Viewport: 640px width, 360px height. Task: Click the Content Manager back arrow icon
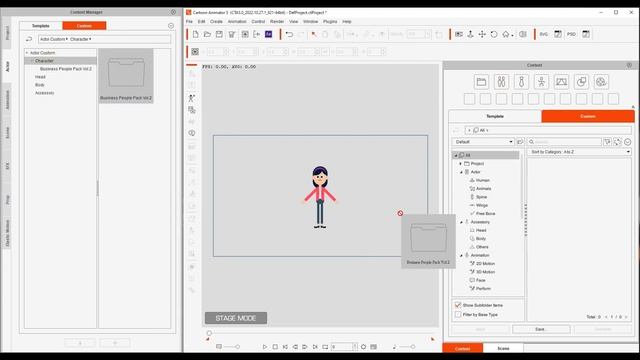click(x=29, y=39)
